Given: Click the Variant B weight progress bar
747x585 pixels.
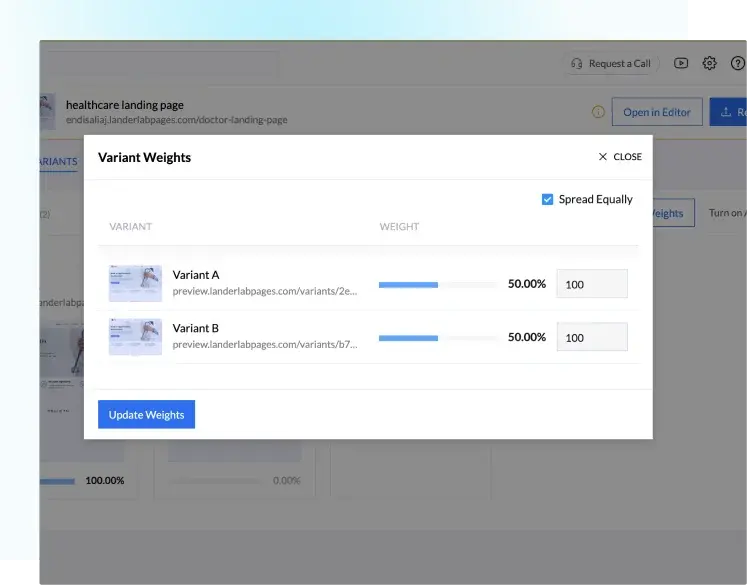Looking at the screenshot, I should pos(437,338).
